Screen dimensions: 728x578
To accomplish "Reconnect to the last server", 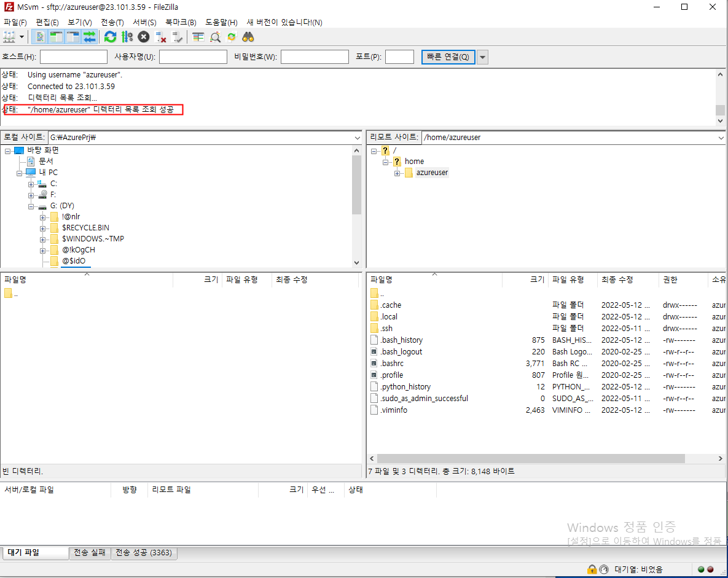I will tap(178, 37).
